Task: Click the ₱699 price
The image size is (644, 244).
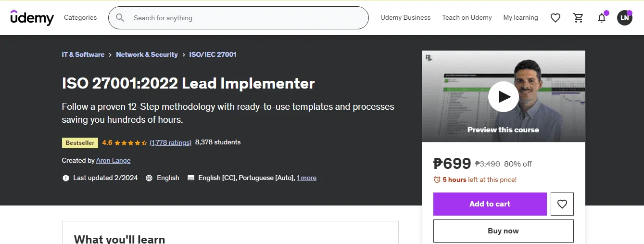Action: [452, 164]
